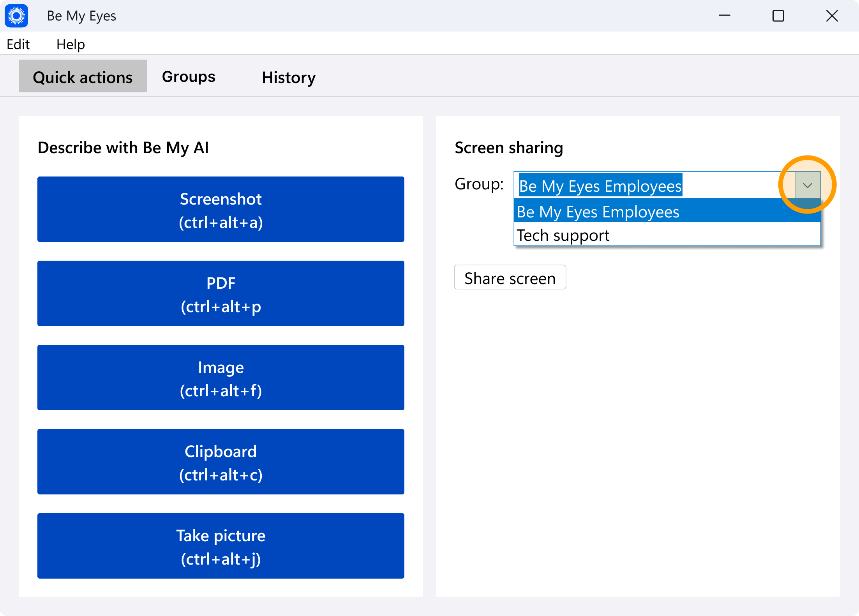The height and width of the screenshot is (616, 859).
Task: Close the Be My Eyes window
Action: pos(832,16)
